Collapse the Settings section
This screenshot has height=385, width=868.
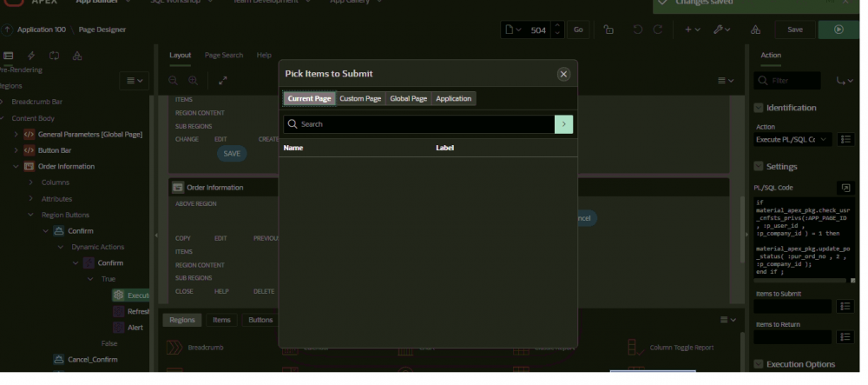[759, 166]
